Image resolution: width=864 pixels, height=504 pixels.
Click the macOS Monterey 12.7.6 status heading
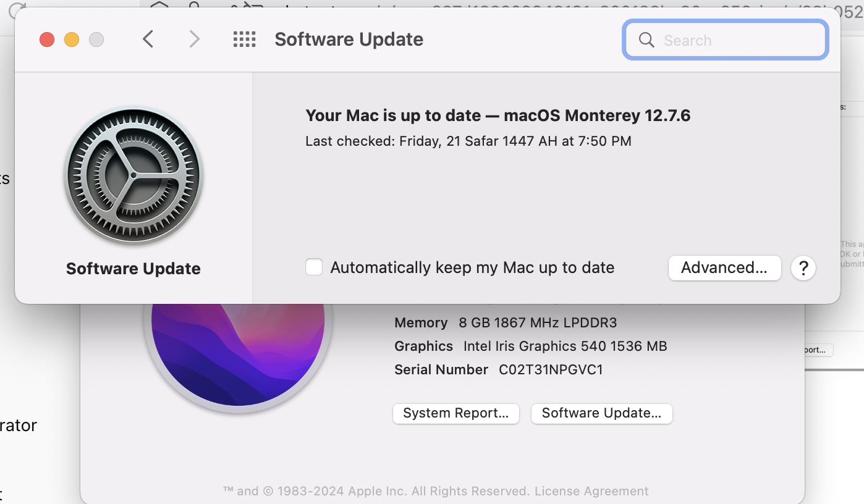[498, 115]
